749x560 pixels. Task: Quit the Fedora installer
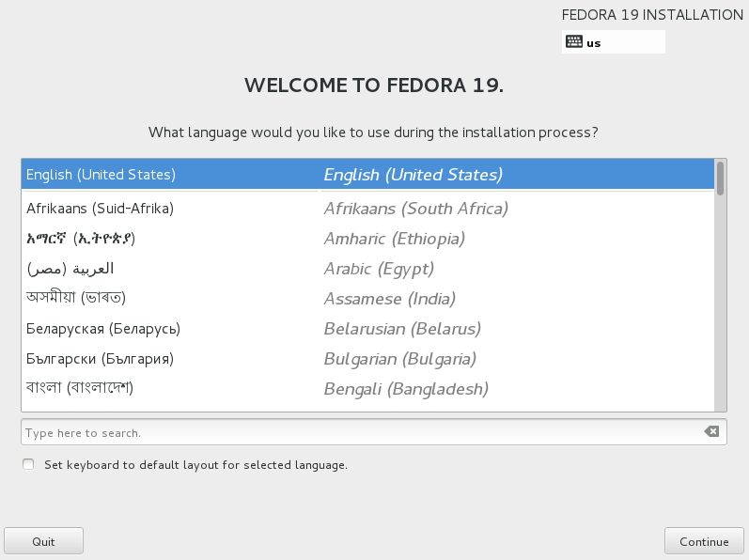point(43,541)
